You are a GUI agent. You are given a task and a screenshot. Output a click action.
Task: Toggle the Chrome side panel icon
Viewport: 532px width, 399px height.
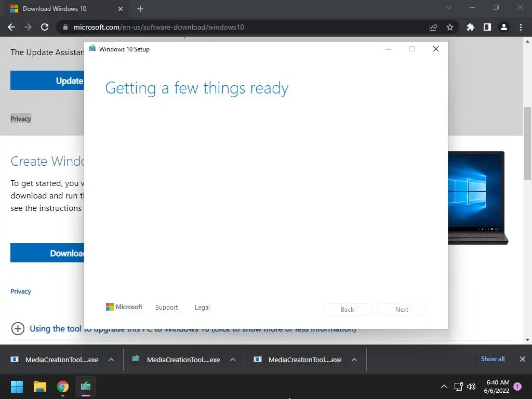tap(487, 27)
